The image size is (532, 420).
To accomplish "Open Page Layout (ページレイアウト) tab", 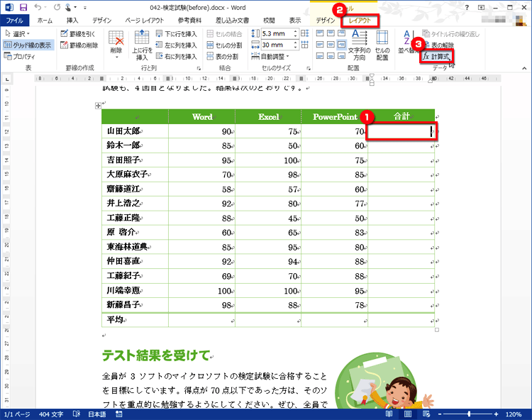I will click(x=144, y=21).
